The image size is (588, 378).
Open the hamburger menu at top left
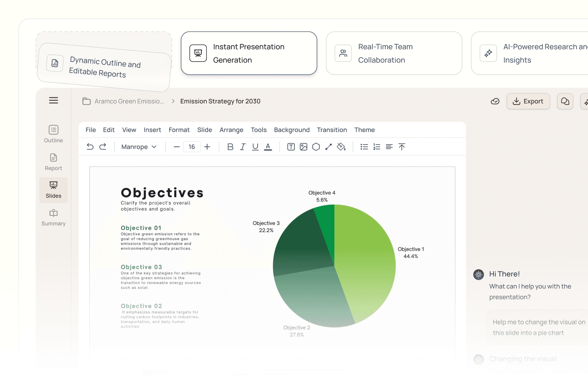coord(54,101)
